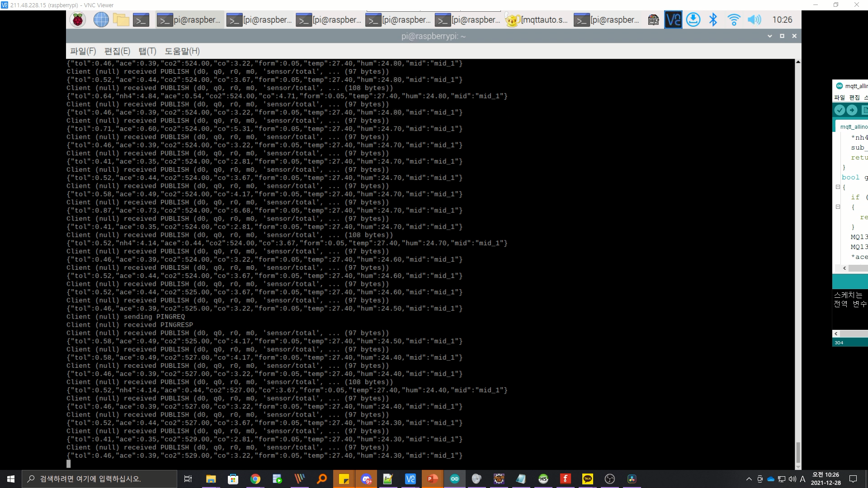Collapse the code fold marker after bool line
The width and height of the screenshot is (868, 488).
838,187
